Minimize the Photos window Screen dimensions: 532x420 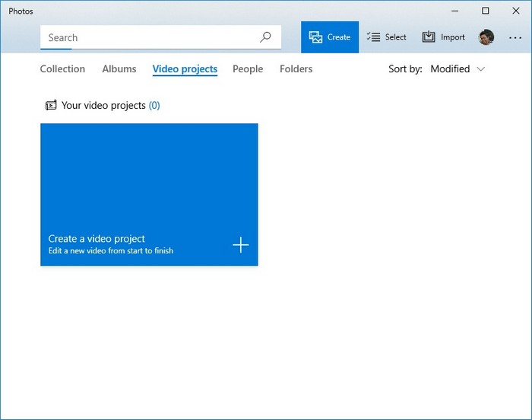click(x=454, y=11)
